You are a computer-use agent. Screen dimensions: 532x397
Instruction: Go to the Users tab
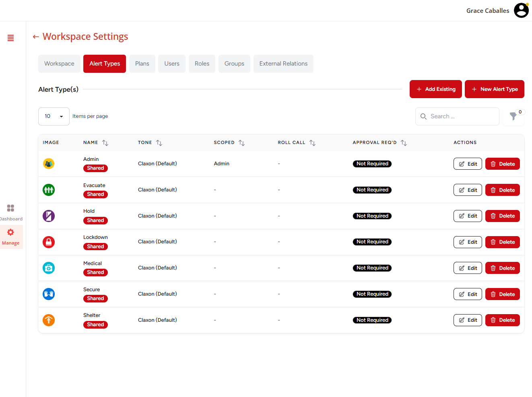point(172,64)
